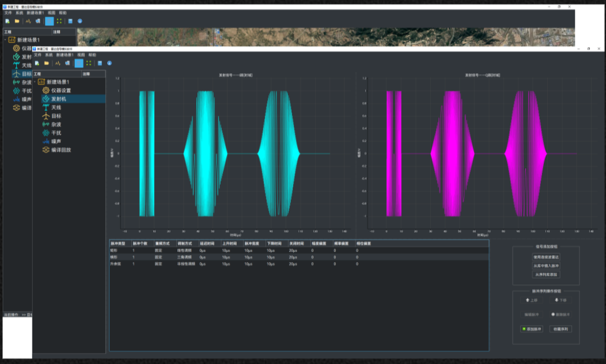Click highlighted blue list-view toolbar icon in front window

[79, 63]
